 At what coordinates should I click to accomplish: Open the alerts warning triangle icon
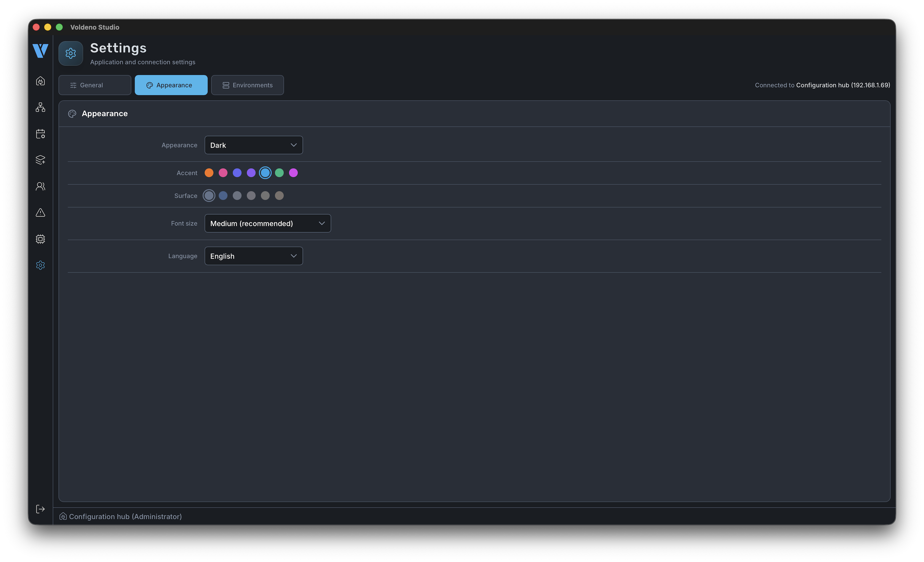tap(41, 213)
